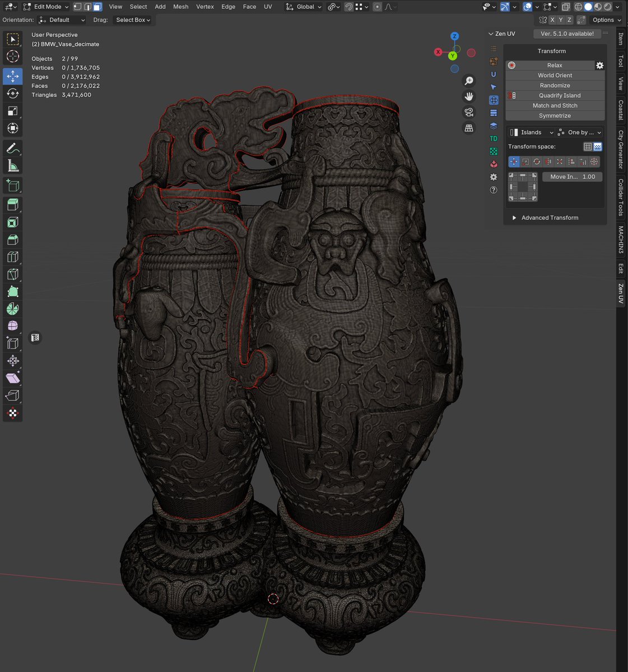Viewport: 628px width, 672px height.
Task: Click the checker Zen UV tool icon
Action: (12, 414)
